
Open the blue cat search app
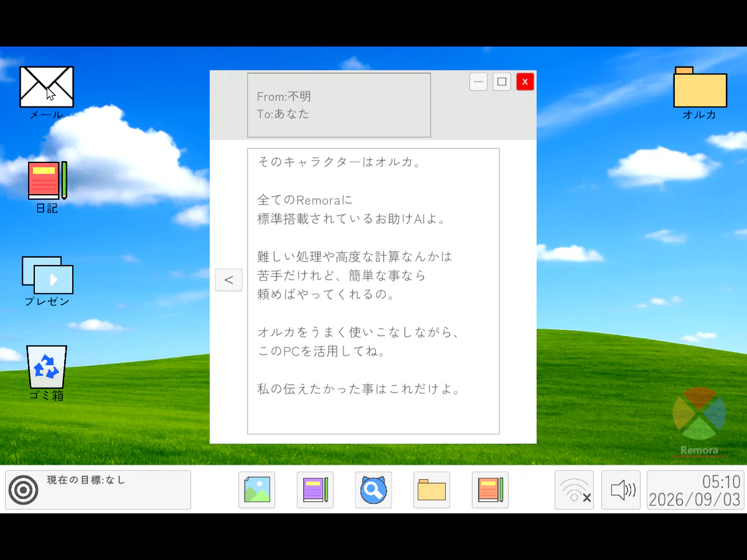[374, 490]
